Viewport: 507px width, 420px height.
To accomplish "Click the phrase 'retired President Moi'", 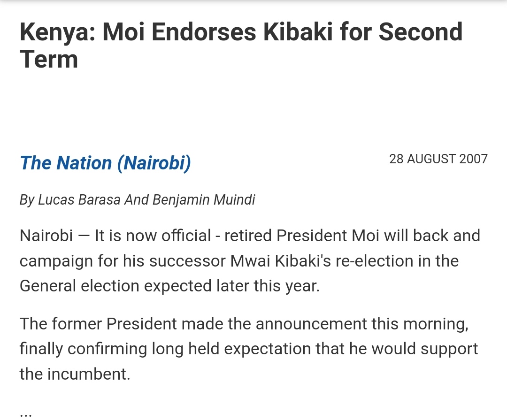I will 302,236.
